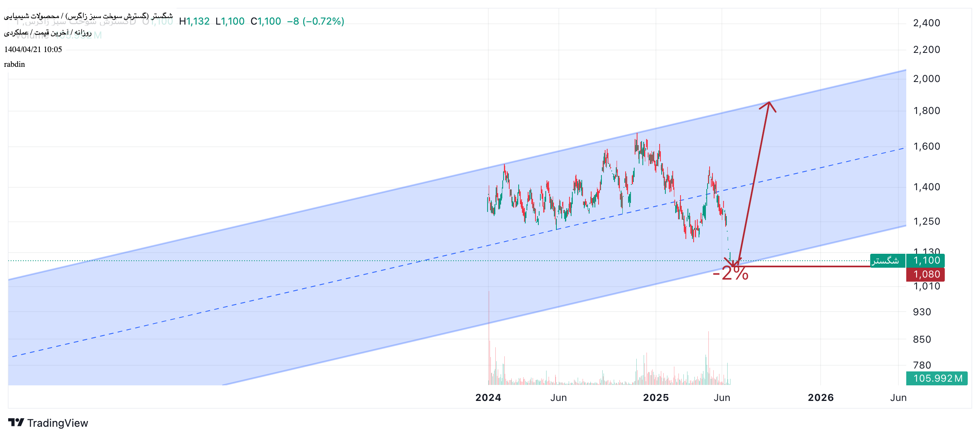This screenshot has width=980, height=437.
Task: Select the red 1,080 price label
Action: pyautogui.click(x=926, y=275)
